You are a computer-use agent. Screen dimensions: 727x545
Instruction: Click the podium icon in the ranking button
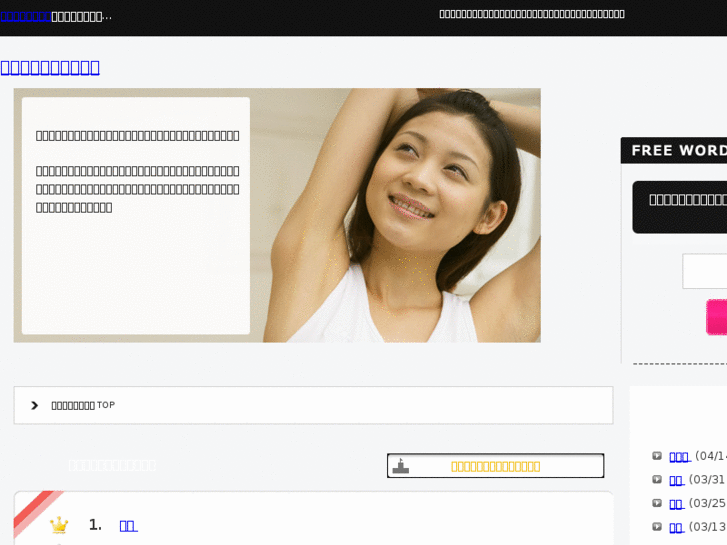[401, 466]
